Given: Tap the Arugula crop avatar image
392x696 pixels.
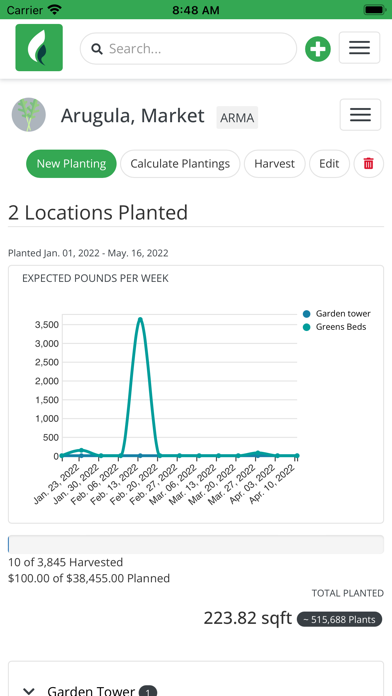Looking at the screenshot, I should coord(29,115).
